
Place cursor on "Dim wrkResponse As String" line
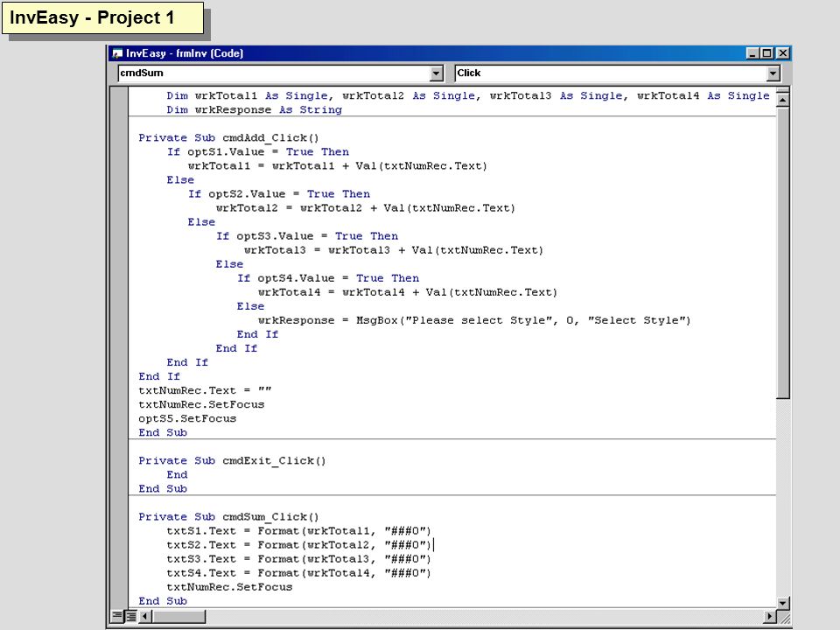click(254, 110)
